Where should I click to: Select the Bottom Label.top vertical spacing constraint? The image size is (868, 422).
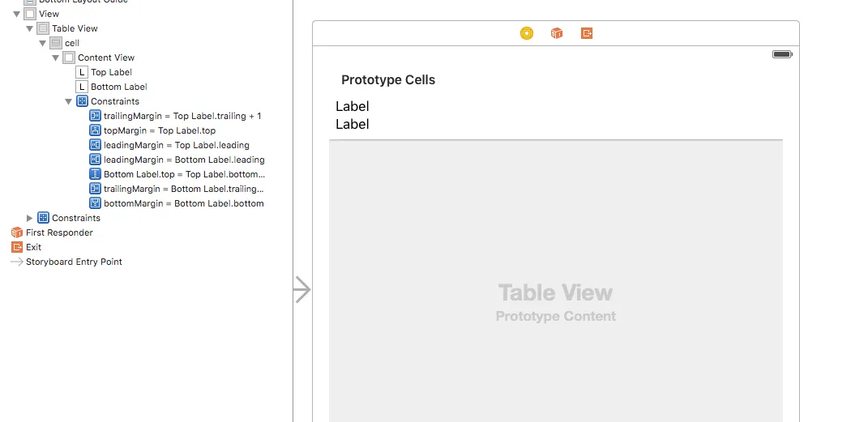pos(184,174)
